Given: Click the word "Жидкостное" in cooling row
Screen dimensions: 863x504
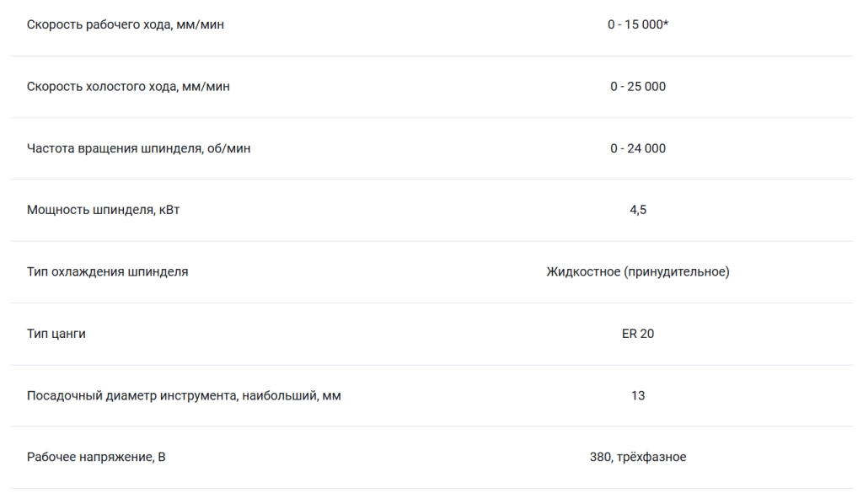Looking at the screenshot, I should pos(583,272).
